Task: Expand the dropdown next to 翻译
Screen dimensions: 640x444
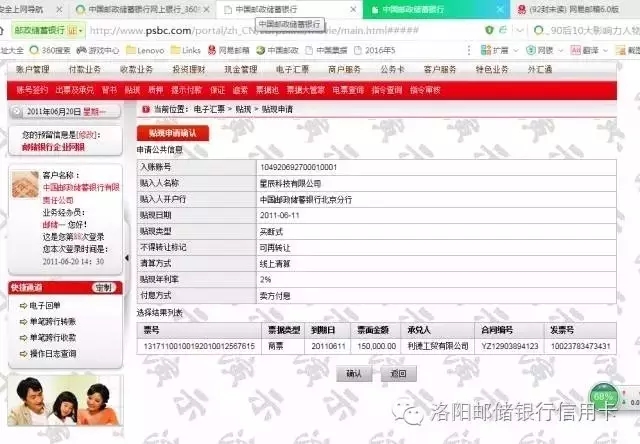Action: 605,51
